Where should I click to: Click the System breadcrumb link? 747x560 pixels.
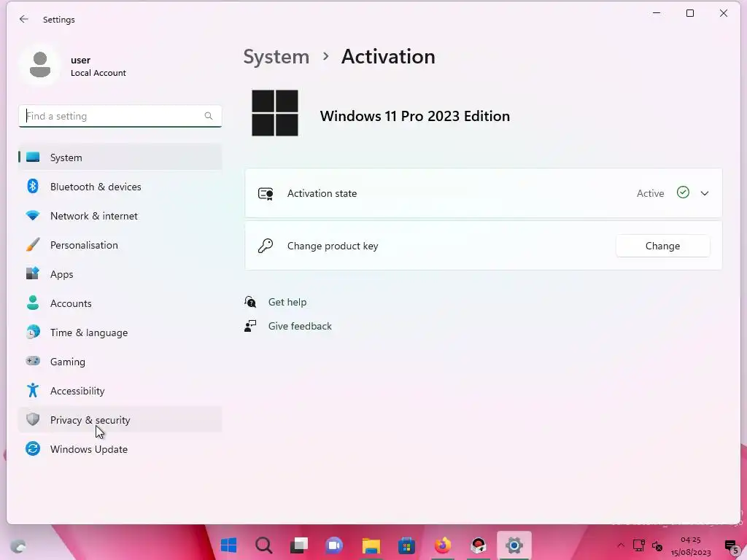[276, 57]
